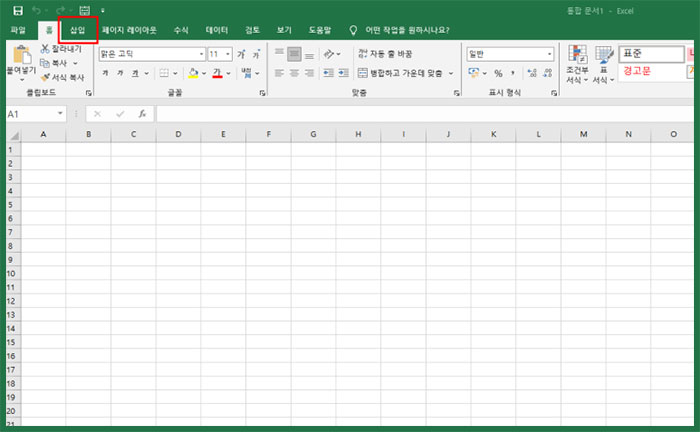Click the Undo arrow in the title bar
700x432 pixels.
(x=37, y=10)
